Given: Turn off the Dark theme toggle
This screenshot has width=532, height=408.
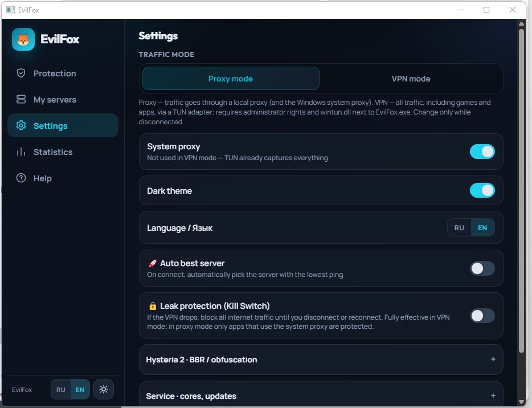Looking at the screenshot, I should point(482,190).
